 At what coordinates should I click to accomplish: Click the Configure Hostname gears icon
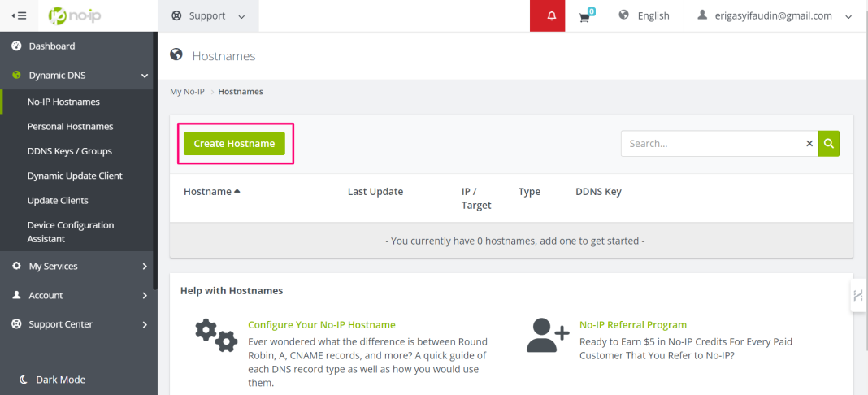[215, 335]
